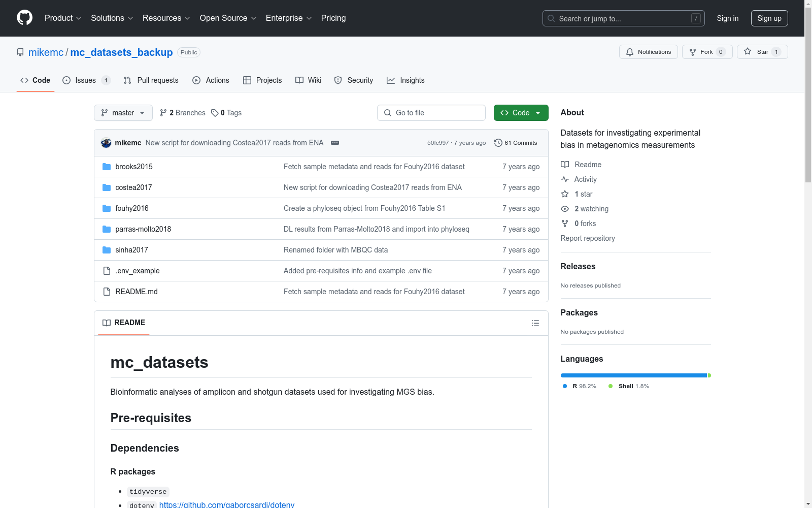Star the repository with the Star button
The height and width of the screenshot is (508, 812).
762,52
